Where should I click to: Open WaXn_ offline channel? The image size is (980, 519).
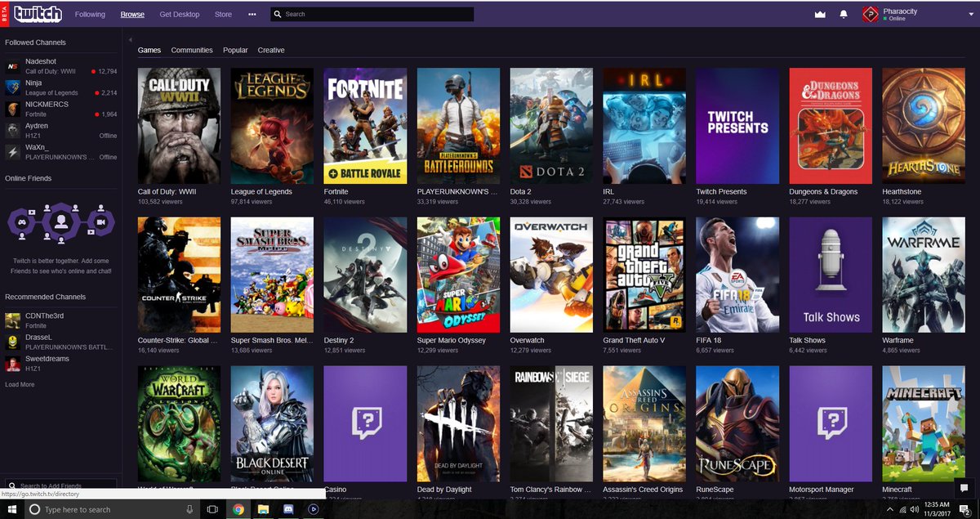pyautogui.click(x=61, y=151)
